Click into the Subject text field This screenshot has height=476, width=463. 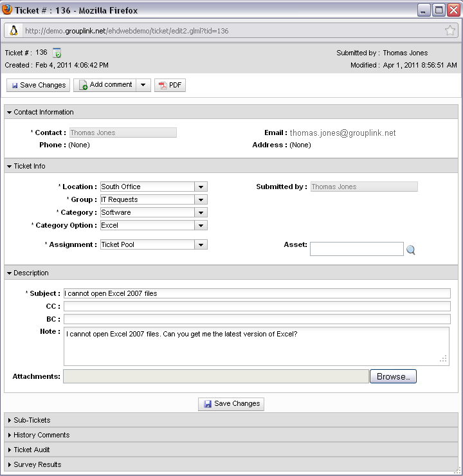[257, 293]
